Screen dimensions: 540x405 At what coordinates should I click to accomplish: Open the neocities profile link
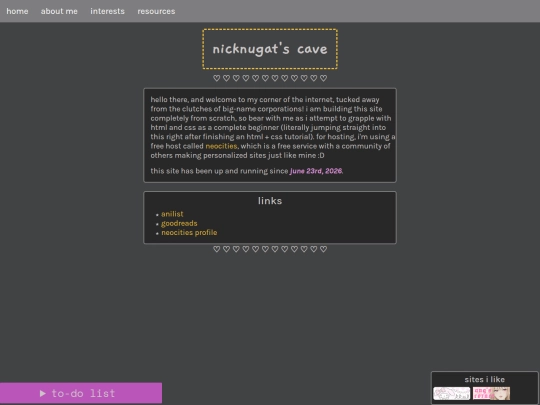[189, 232]
